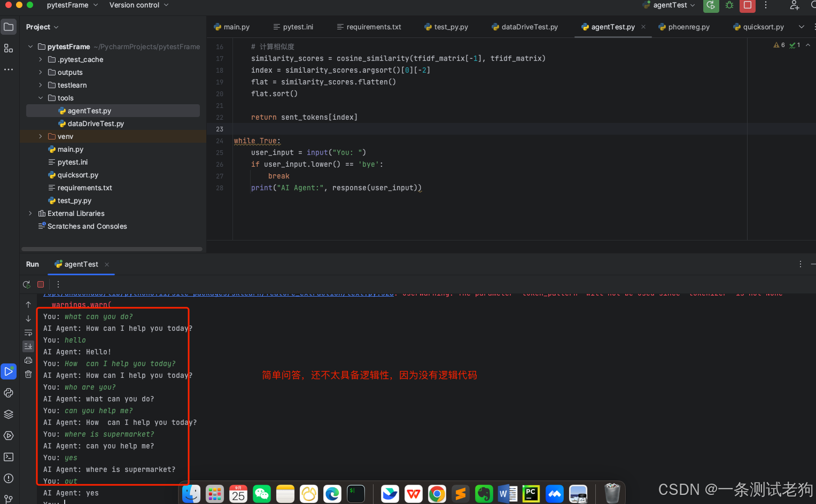Switch to the dataDriveTest.py editor tab

tap(525, 26)
